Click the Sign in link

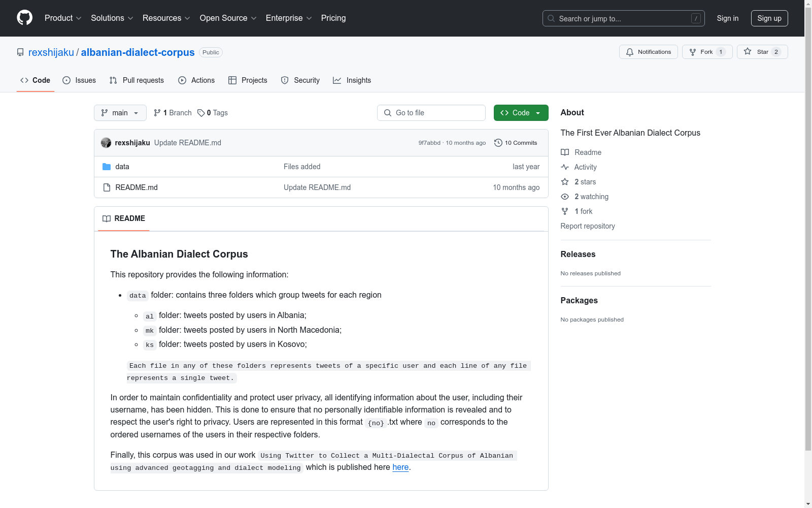pos(728,18)
